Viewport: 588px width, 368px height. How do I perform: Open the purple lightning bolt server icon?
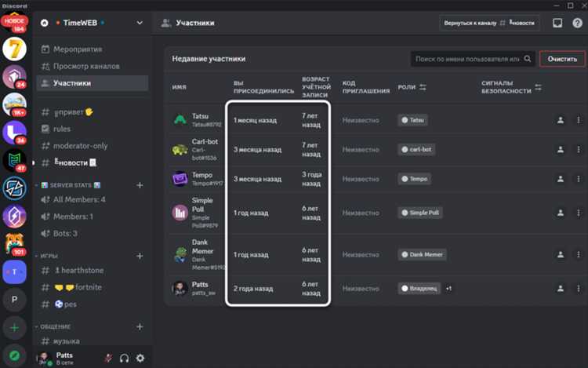coord(14,217)
